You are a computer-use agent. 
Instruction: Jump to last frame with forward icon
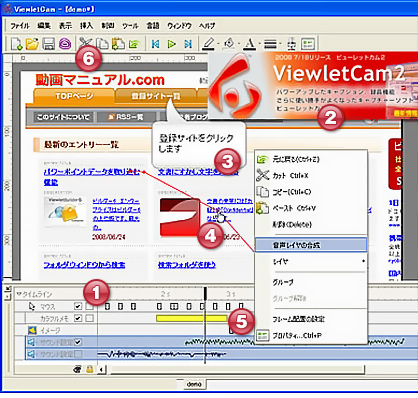tap(188, 44)
